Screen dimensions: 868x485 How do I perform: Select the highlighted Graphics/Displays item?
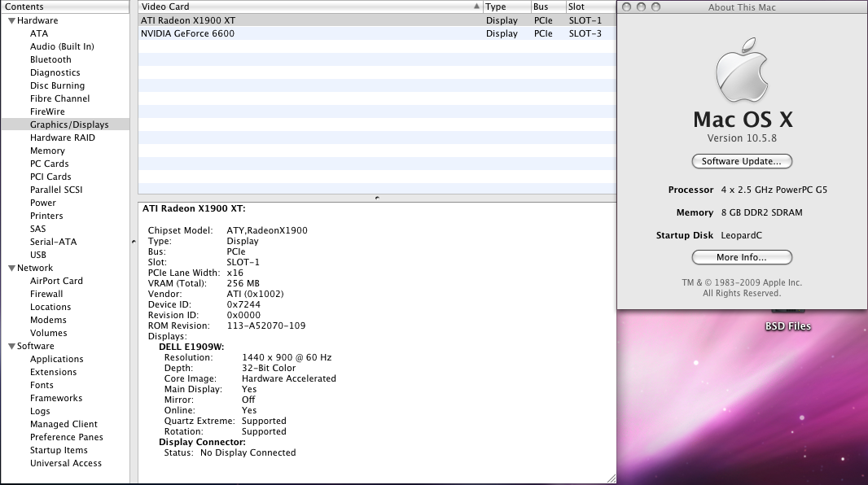pos(69,125)
